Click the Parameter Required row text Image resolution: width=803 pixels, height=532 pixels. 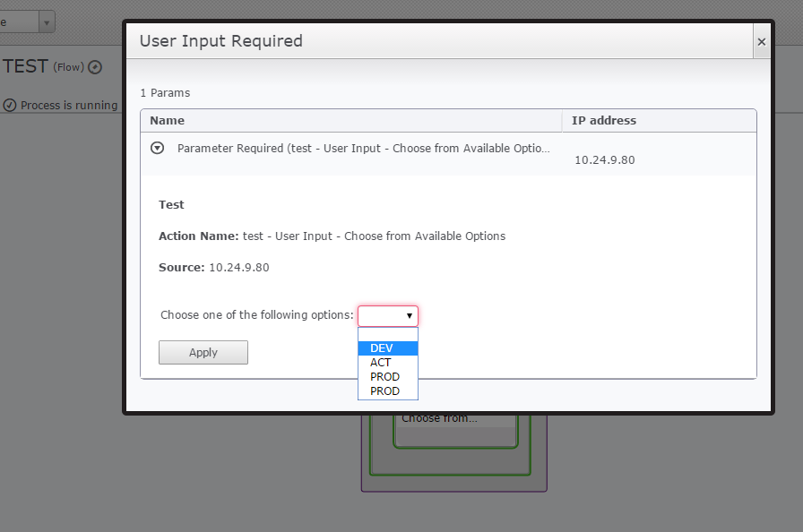click(x=364, y=149)
